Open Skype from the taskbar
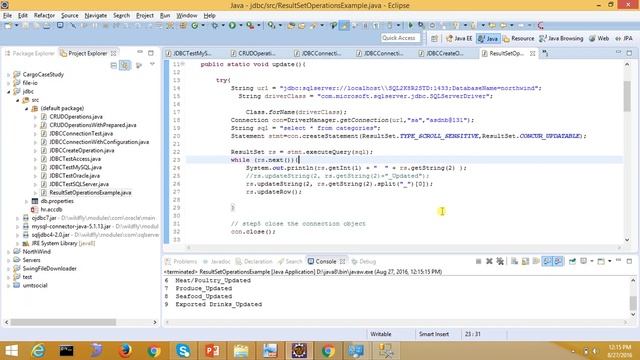640x360 pixels. (183, 351)
